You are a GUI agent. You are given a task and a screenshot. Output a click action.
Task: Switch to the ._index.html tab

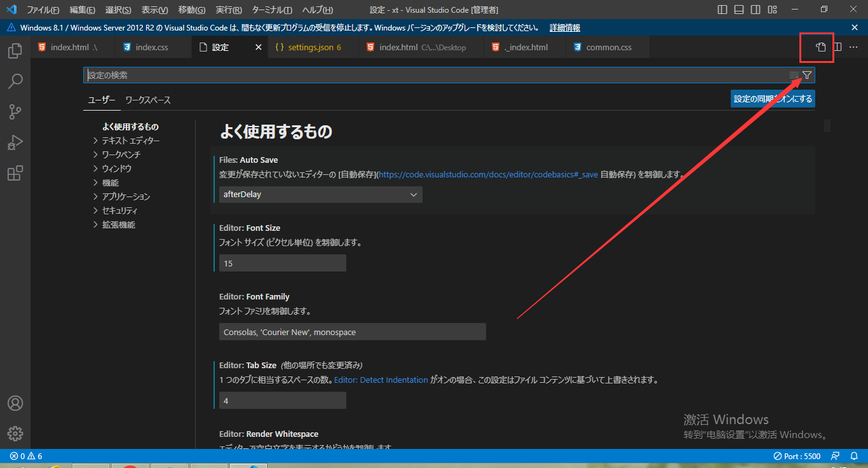pyautogui.click(x=526, y=47)
